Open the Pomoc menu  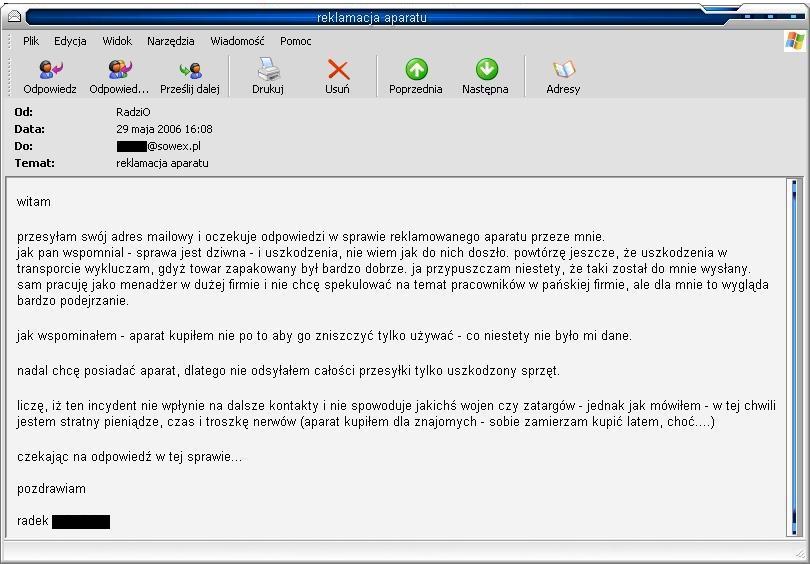[295, 41]
